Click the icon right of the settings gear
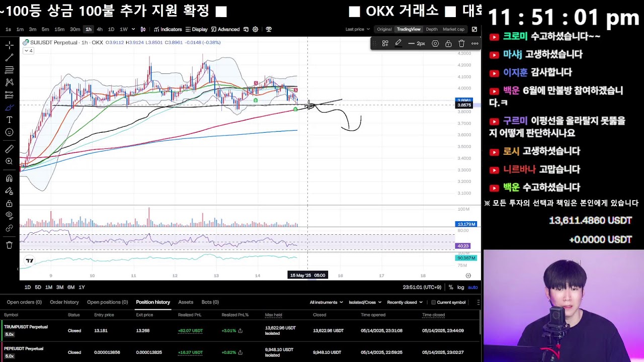The image size is (644, 362). tap(268, 29)
